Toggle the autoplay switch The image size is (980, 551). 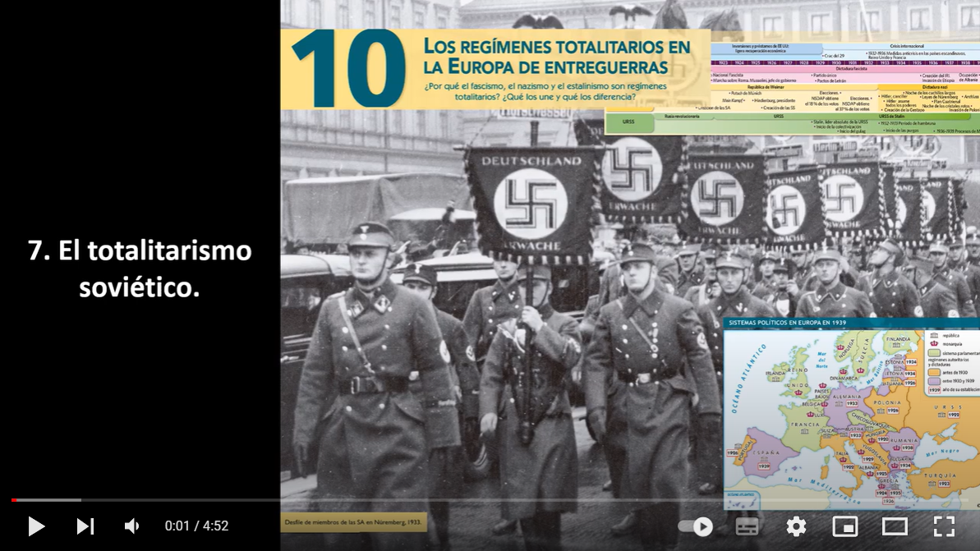click(x=696, y=526)
